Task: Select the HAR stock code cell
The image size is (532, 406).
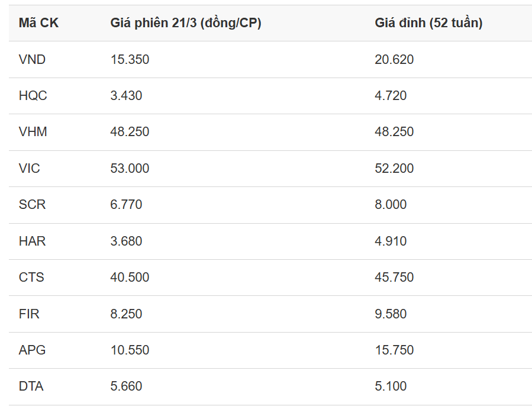Action: pos(32,241)
